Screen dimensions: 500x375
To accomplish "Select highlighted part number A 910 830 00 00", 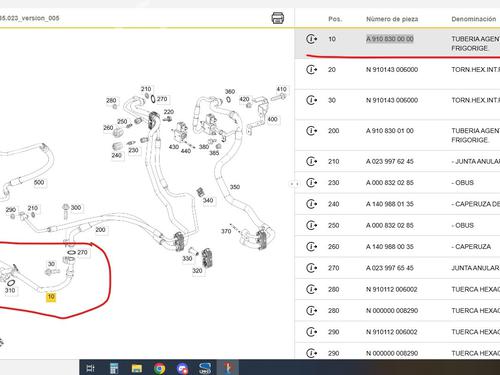I will click(x=390, y=39).
